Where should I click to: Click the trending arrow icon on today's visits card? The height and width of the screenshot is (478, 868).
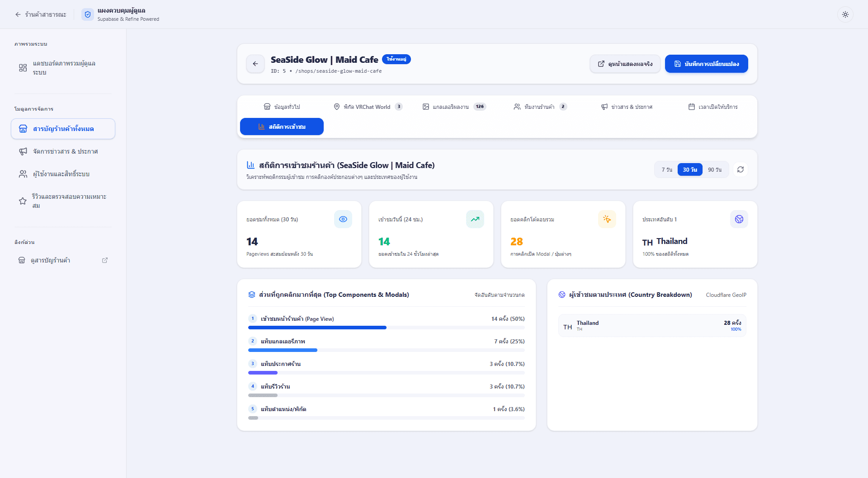point(475,219)
